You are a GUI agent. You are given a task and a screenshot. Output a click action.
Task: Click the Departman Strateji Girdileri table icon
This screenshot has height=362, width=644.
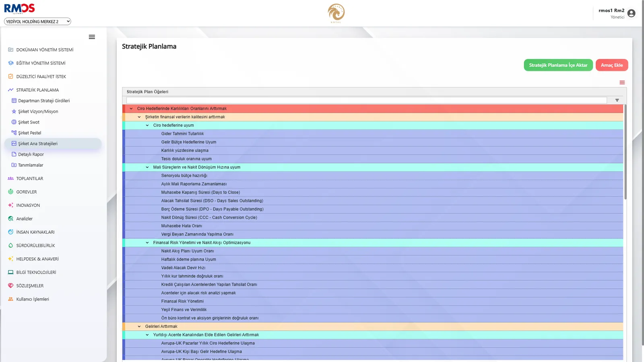[x=14, y=101]
